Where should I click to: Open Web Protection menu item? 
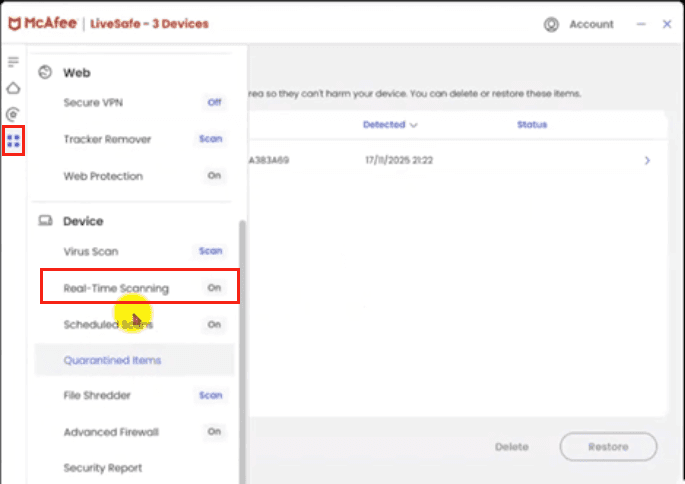click(x=103, y=176)
